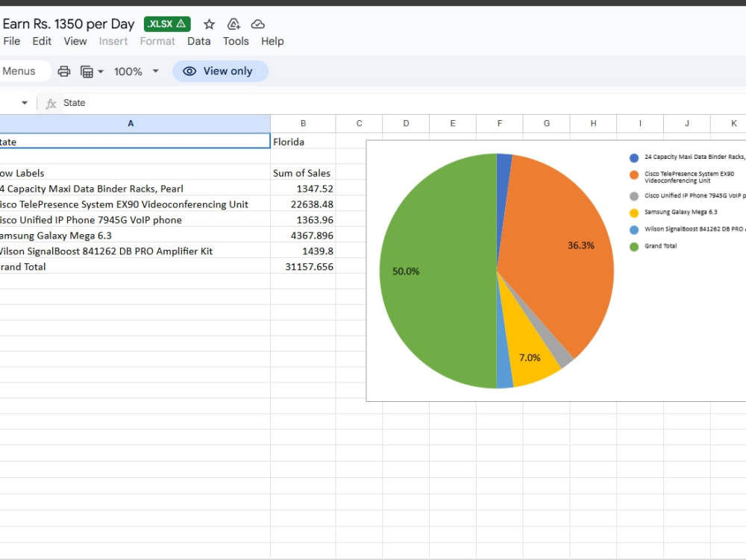Screen dimensions: 746x560
Task: Expand the filter views dropdown arrow
Action: click(x=101, y=72)
